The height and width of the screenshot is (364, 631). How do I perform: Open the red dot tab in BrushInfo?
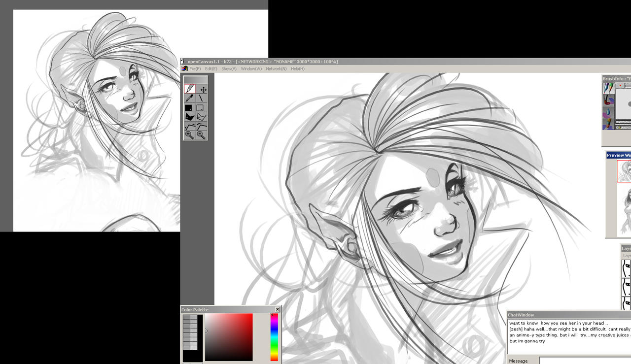(x=620, y=86)
